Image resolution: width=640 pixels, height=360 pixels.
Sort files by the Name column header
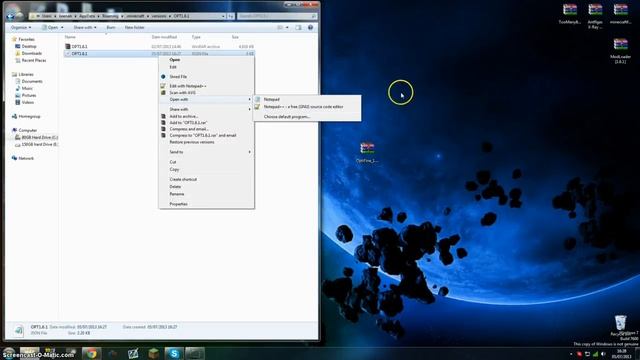70,37
